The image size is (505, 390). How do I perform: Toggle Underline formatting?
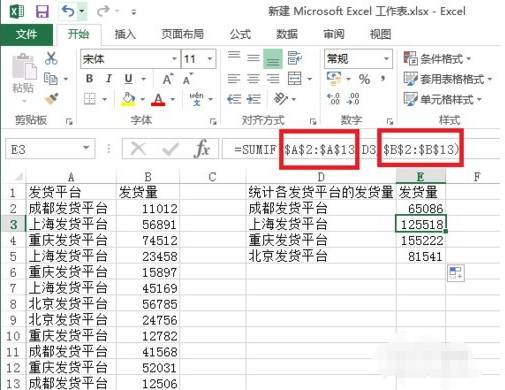(128, 79)
